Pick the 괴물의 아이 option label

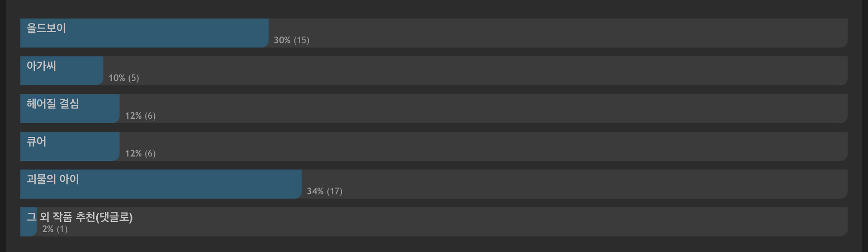[53, 179]
